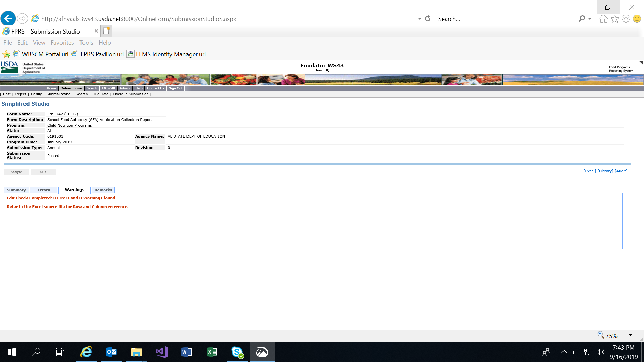Switch to the Errors tab
Screen dimensions: 644x362
[44, 190]
